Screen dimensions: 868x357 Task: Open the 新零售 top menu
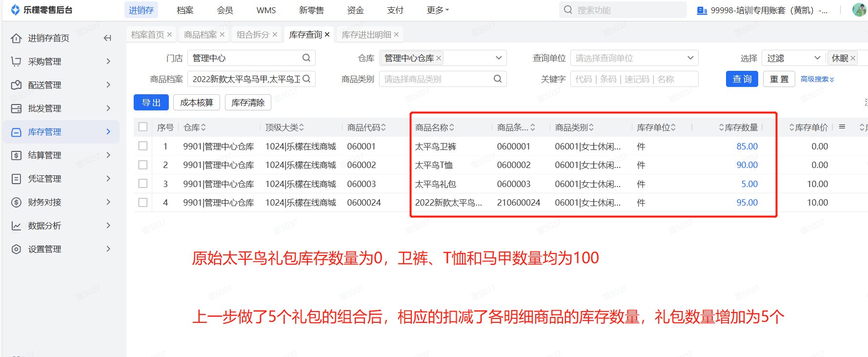tap(311, 10)
